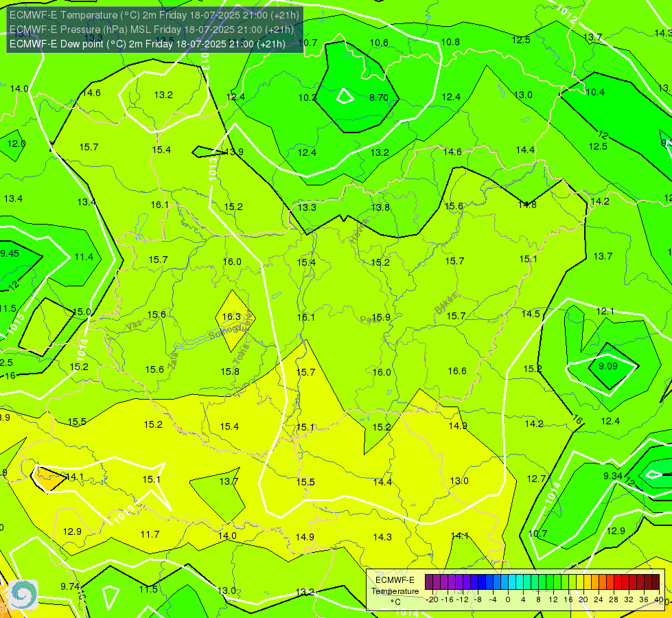
Task: Click the 9.45 value on the left edge
Action: (10, 253)
